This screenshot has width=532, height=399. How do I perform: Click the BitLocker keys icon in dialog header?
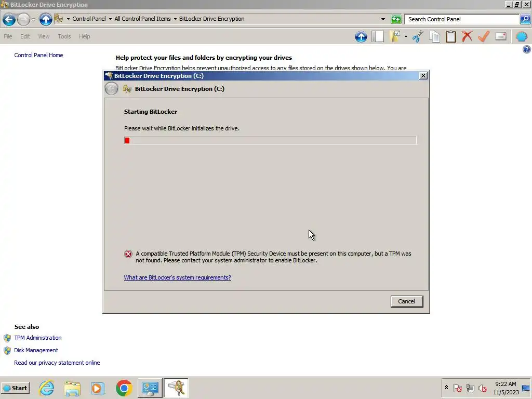tap(127, 89)
